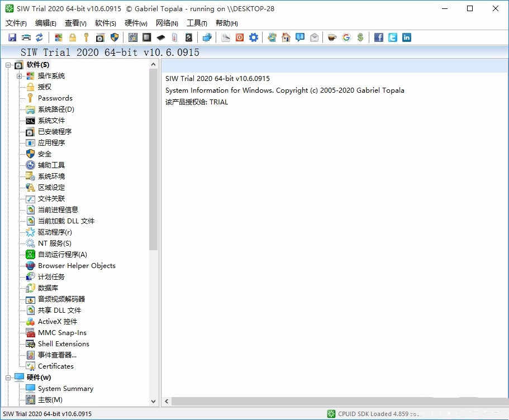
Task: Select Passwords in the tree
Action: pyautogui.click(x=55, y=98)
